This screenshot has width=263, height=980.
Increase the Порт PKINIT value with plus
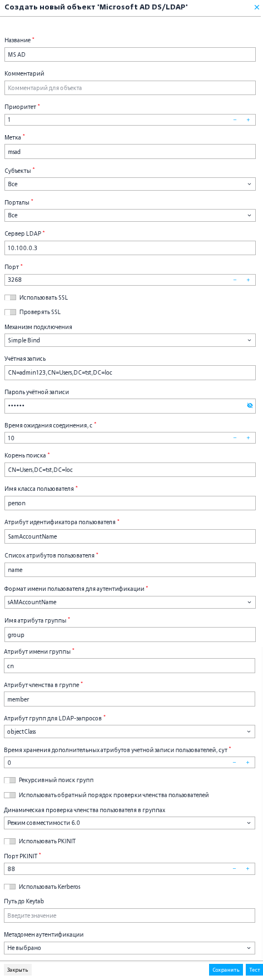(x=248, y=868)
